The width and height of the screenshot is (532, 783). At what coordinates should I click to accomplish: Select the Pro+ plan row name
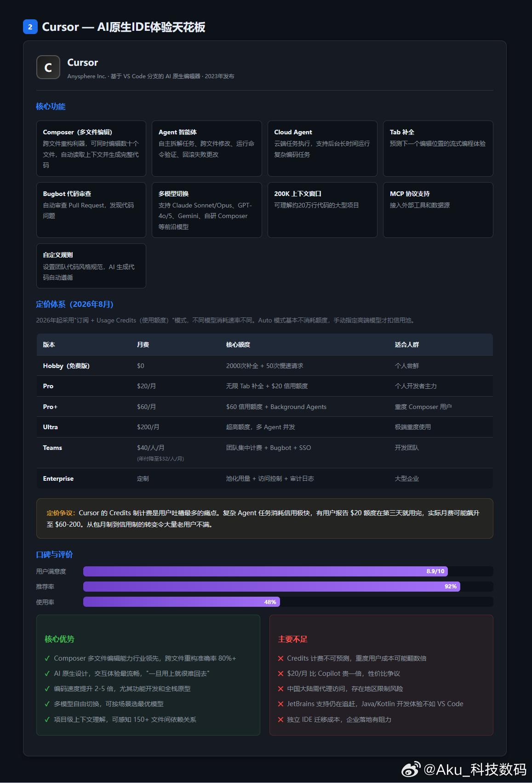50,407
